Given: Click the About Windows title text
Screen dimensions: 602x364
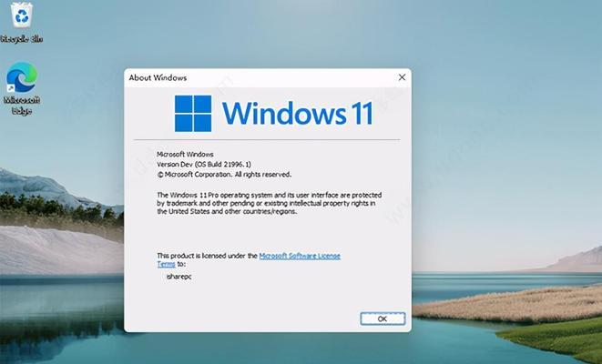Looking at the screenshot, I should [158, 78].
